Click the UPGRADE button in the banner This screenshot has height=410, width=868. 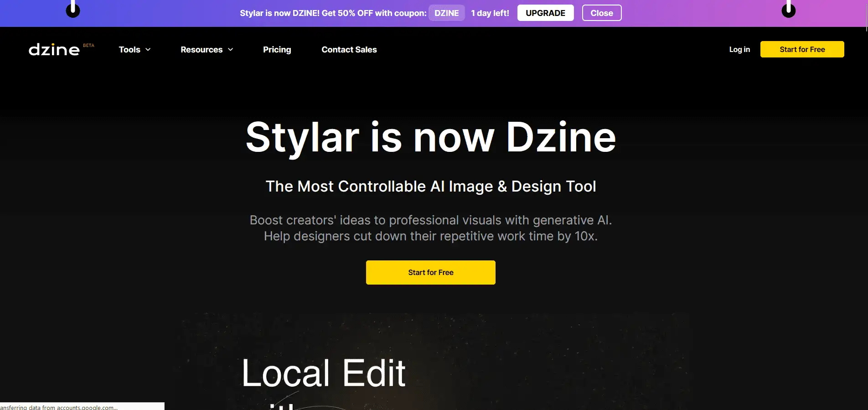pos(545,13)
